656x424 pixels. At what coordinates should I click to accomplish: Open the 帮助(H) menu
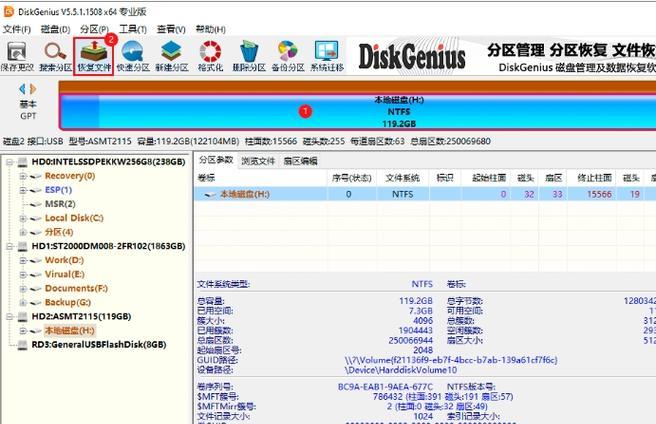(210, 29)
